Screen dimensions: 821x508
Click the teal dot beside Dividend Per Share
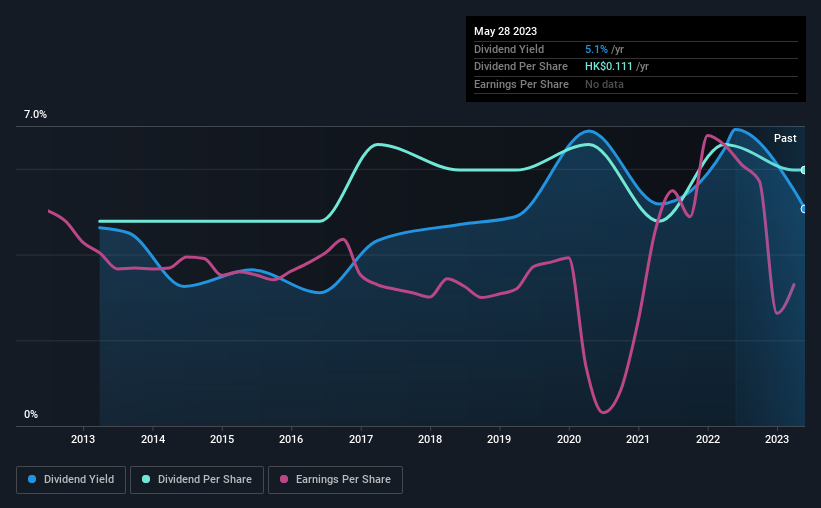click(x=146, y=479)
